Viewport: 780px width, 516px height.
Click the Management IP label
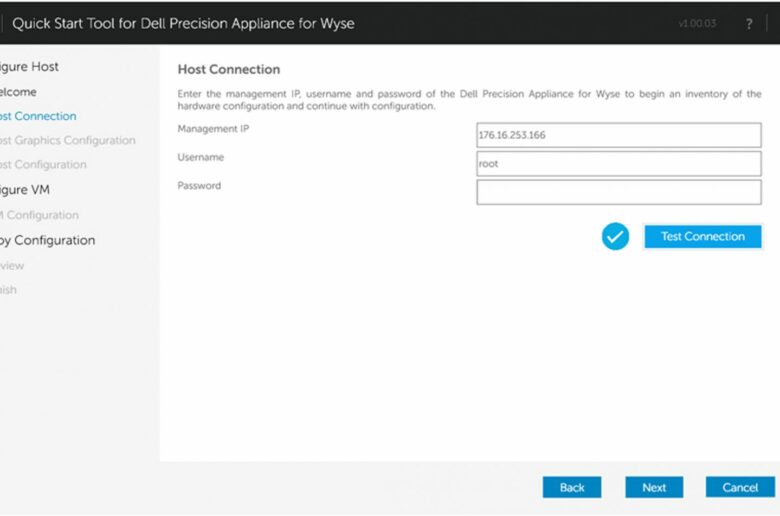pyautogui.click(x=213, y=129)
